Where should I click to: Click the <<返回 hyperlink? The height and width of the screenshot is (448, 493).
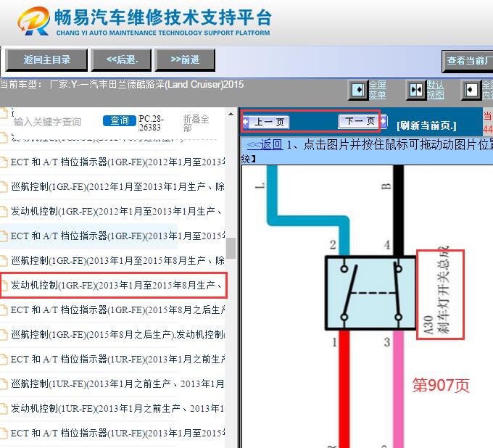(x=265, y=144)
